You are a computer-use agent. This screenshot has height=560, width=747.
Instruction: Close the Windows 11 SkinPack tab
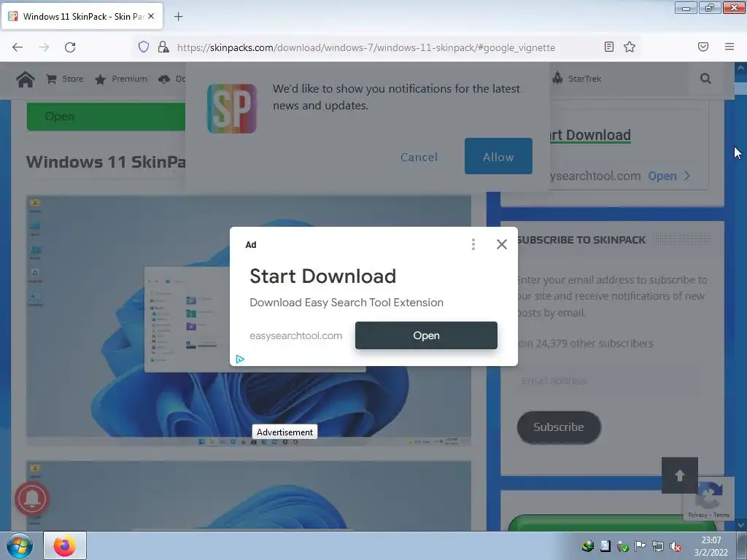click(151, 16)
